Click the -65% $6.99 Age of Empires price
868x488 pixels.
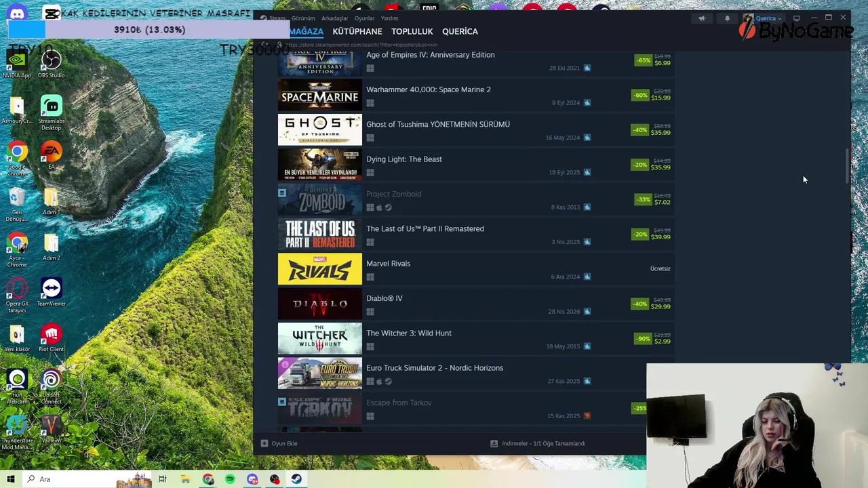coord(652,60)
